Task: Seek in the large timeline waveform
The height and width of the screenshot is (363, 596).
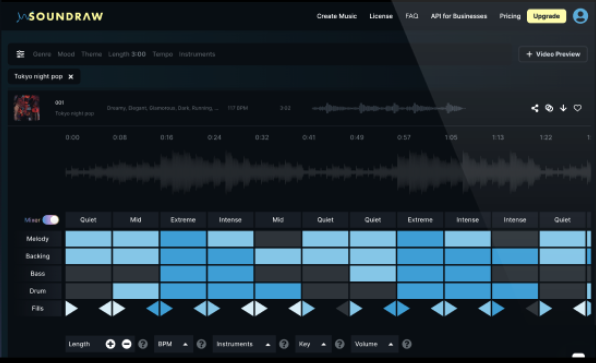Action: [328, 172]
